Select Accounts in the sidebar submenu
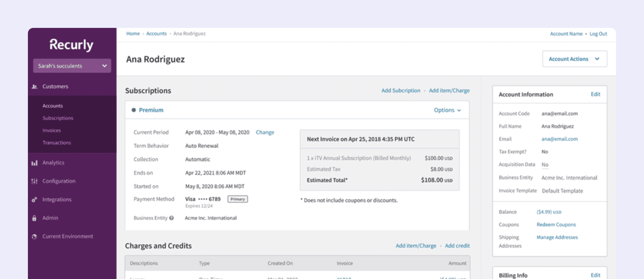644x279 pixels. click(53, 106)
